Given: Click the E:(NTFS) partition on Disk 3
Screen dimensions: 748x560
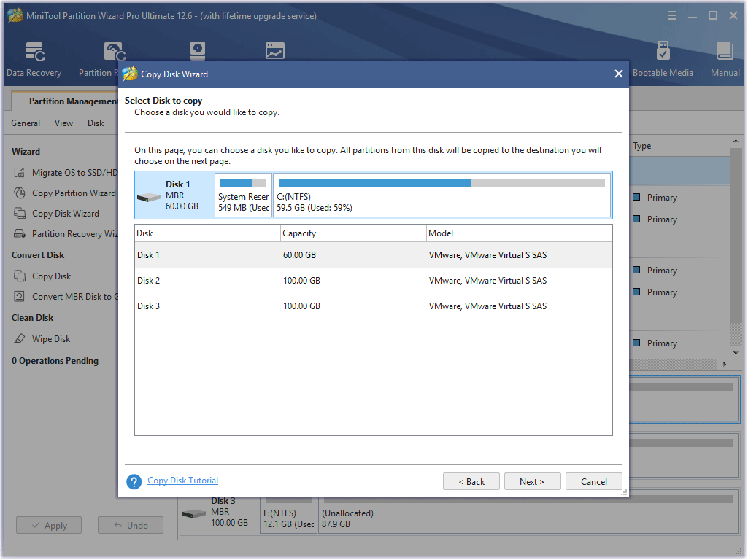Looking at the screenshot, I should [x=288, y=514].
